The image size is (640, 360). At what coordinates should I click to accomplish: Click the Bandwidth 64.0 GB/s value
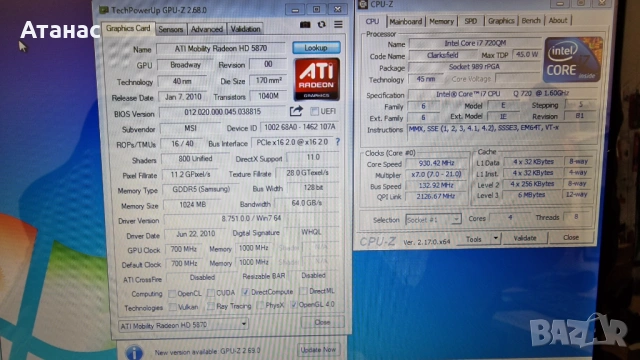[307, 203]
